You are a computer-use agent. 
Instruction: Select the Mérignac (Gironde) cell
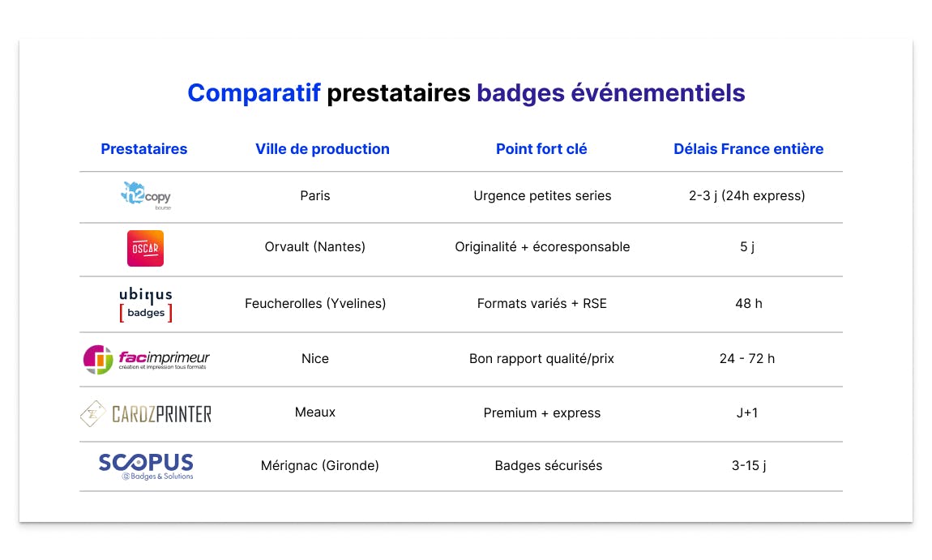[320, 466]
